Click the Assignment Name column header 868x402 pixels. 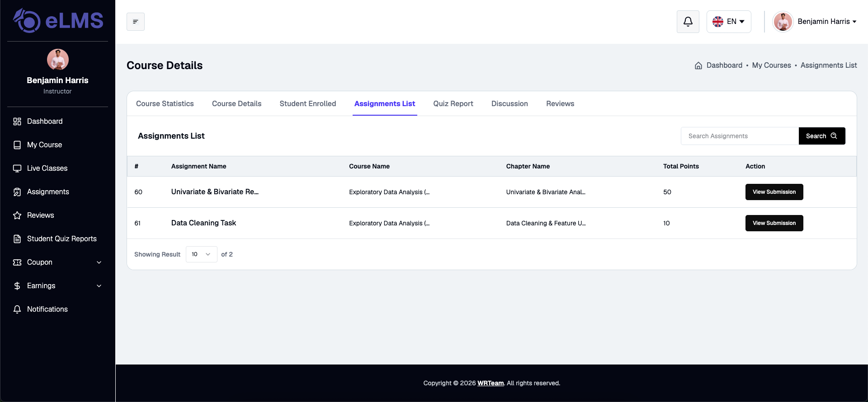pos(198,166)
